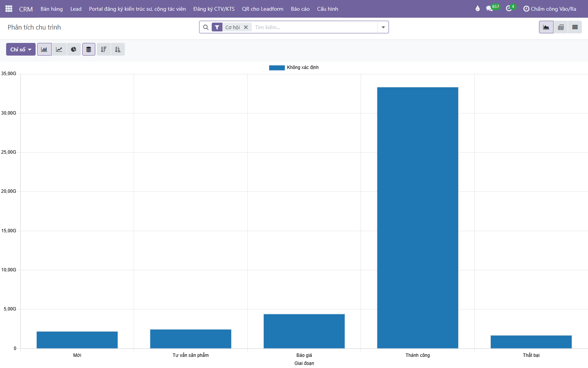The height and width of the screenshot is (368, 588).
Task: Toggle stacked bars mode
Action: 89,49
